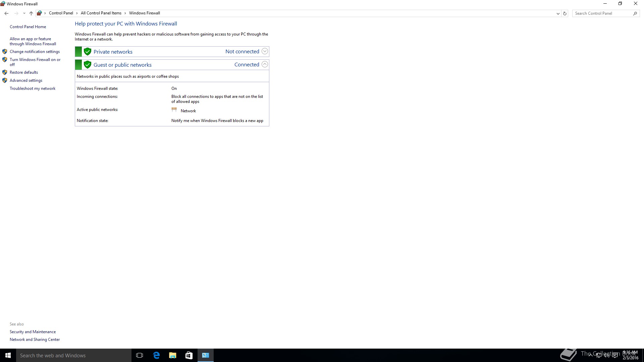
Task: Click the Restore defaults link
Action: [24, 72]
